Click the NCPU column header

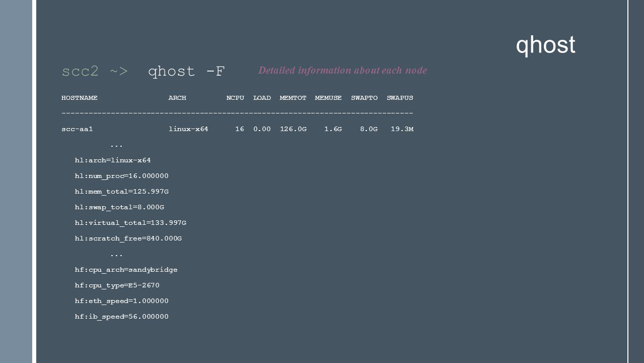pyautogui.click(x=235, y=98)
